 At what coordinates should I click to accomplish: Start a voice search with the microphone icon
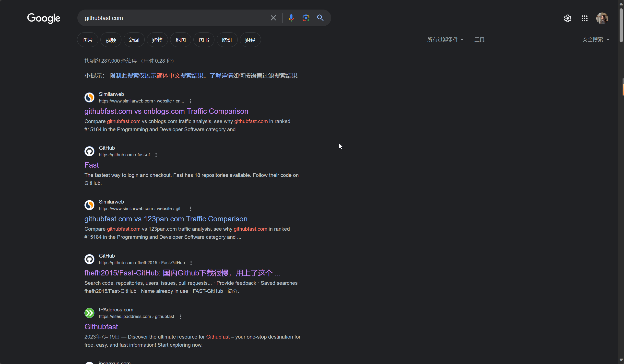pos(291,18)
